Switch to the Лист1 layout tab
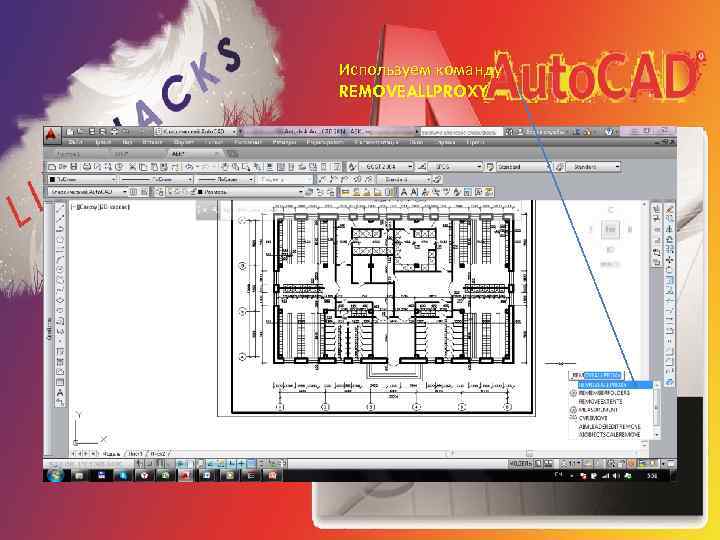 [x=135, y=454]
